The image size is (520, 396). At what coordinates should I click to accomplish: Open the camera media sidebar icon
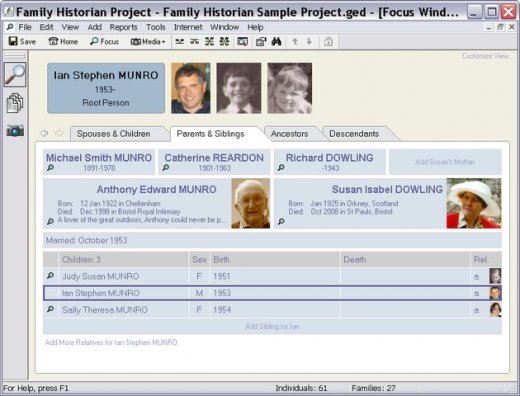[15, 130]
